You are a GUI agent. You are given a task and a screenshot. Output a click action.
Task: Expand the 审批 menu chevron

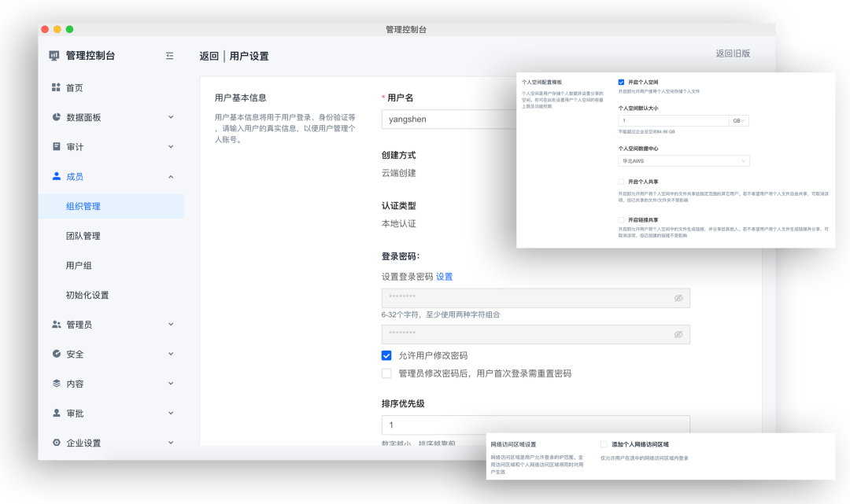171,413
